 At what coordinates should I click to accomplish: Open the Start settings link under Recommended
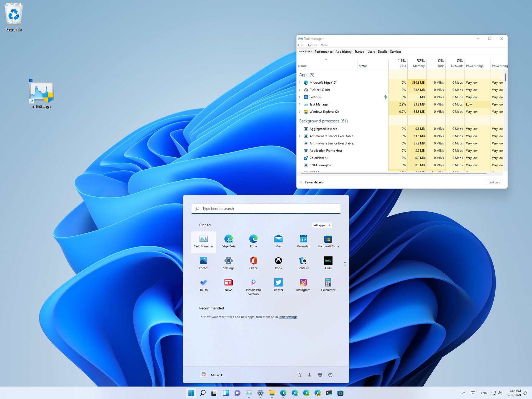(288, 317)
